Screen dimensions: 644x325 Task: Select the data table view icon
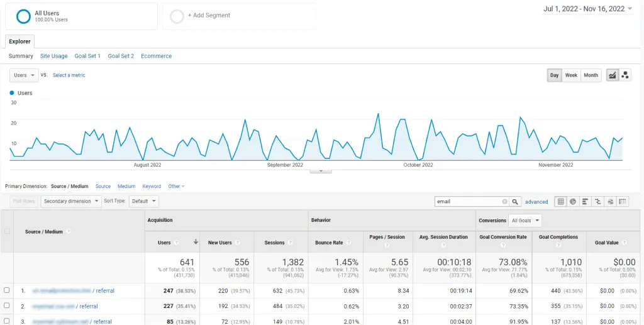560,202
